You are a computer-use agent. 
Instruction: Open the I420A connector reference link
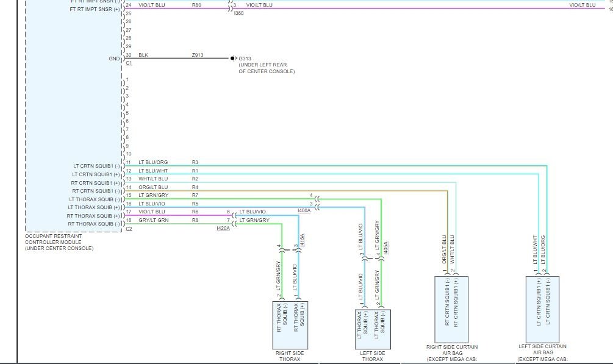(223, 228)
